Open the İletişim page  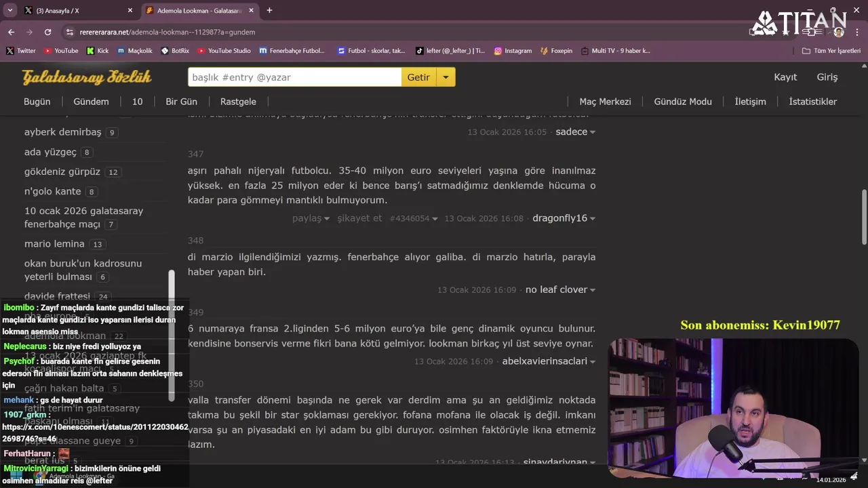click(x=750, y=102)
